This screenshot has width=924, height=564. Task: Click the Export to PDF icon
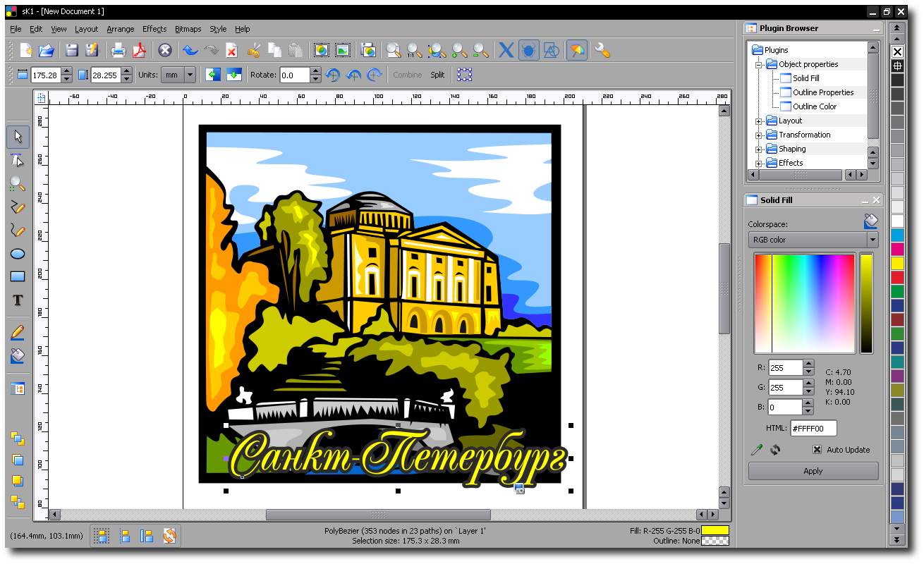tap(139, 50)
